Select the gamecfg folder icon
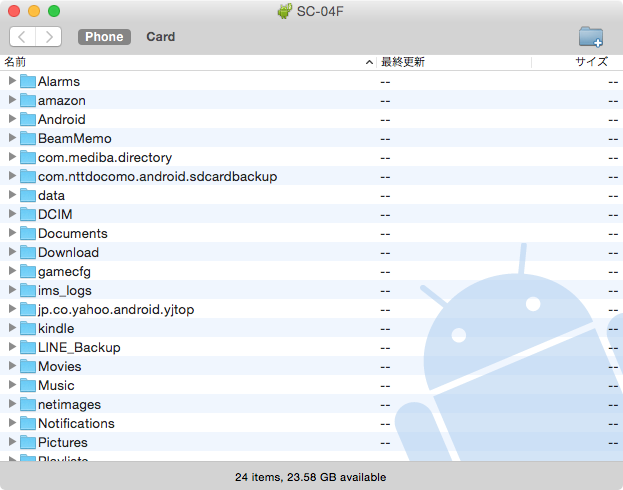This screenshot has height=490, width=623. 28,271
